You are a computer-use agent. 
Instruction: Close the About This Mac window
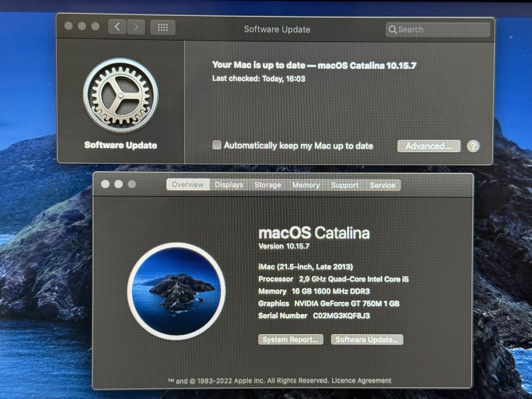pos(105,184)
